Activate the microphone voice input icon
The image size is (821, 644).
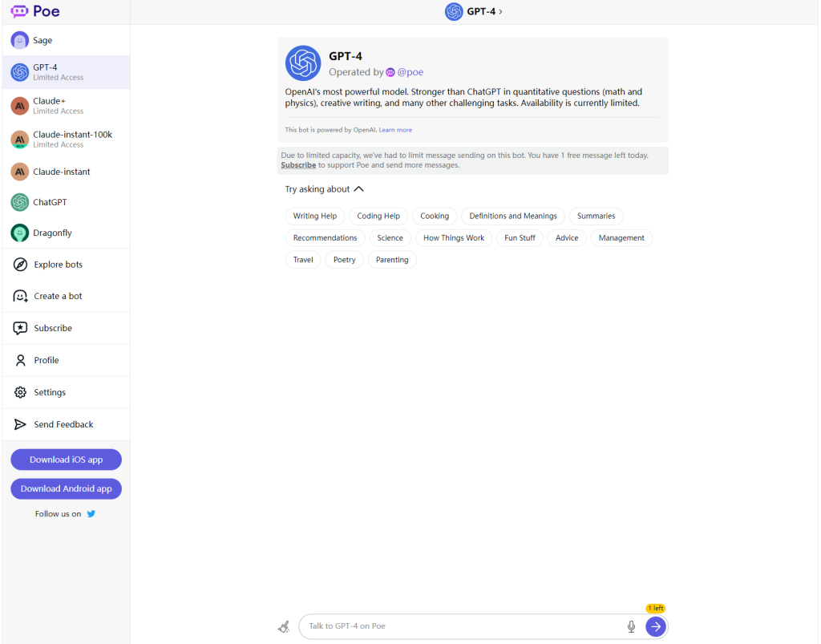[632, 626]
